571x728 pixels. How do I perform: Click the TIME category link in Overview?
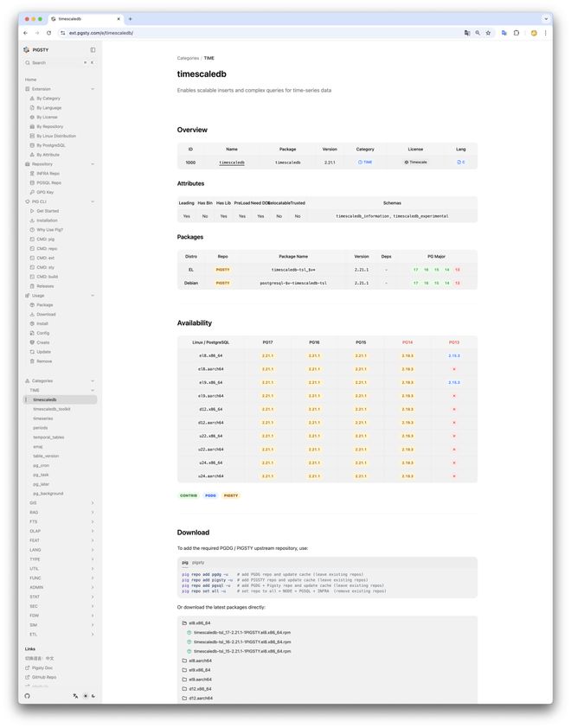365,162
